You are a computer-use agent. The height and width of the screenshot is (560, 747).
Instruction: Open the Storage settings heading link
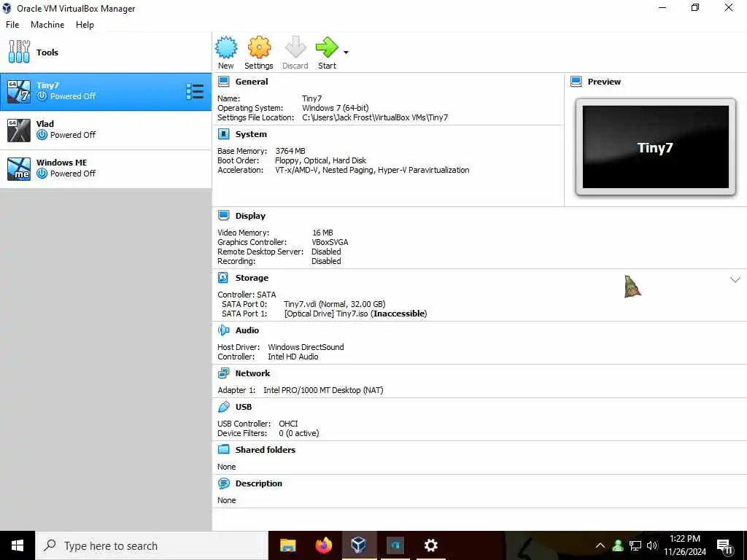click(252, 278)
